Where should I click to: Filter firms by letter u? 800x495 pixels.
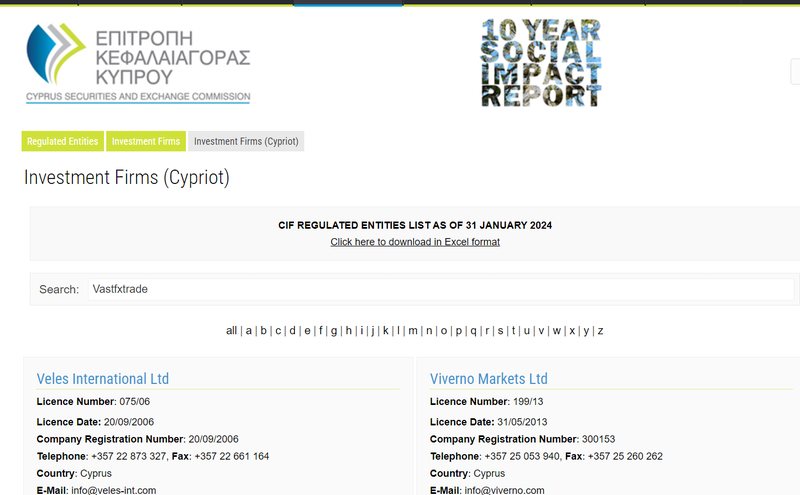(x=527, y=331)
